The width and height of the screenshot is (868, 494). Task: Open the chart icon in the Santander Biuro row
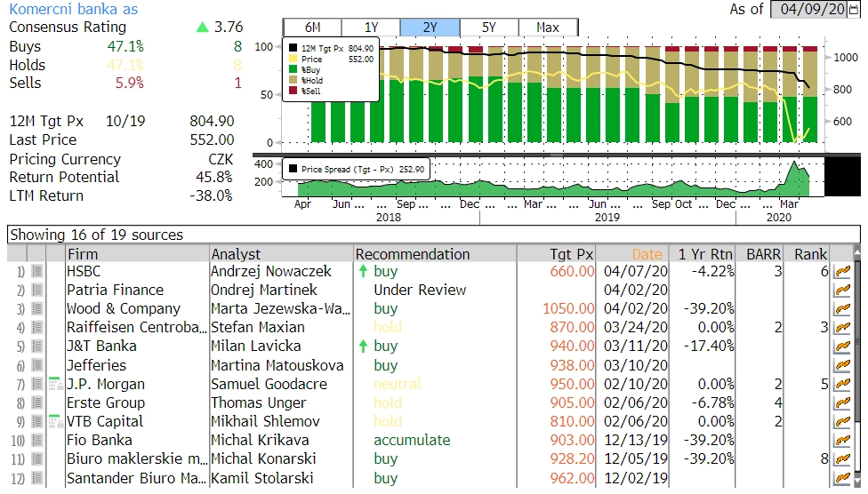tap(842, 478)
